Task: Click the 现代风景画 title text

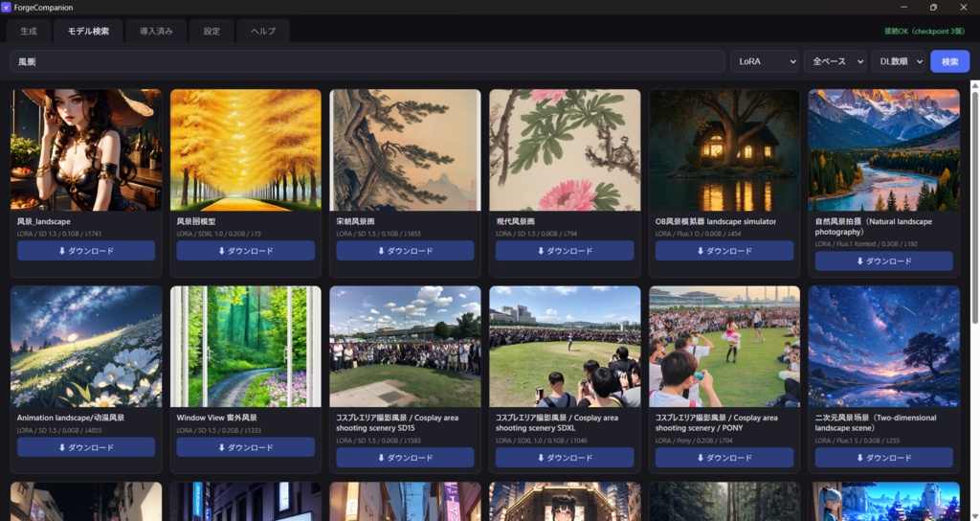Action: 516,221
